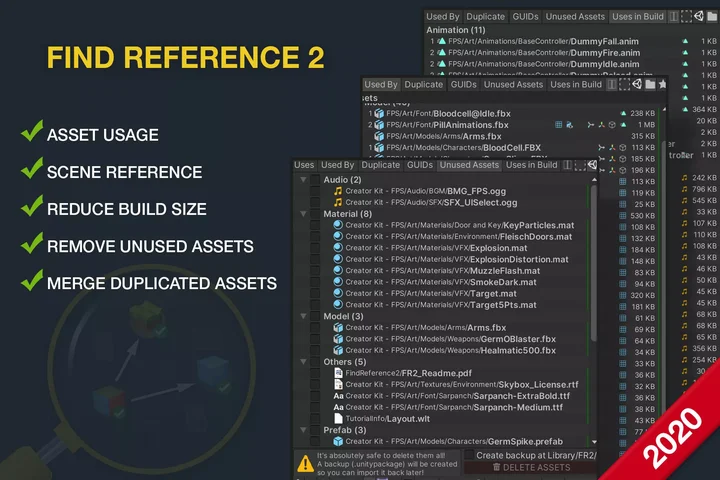Tick the checkbox for Arms.fbx in the front window

315,327
